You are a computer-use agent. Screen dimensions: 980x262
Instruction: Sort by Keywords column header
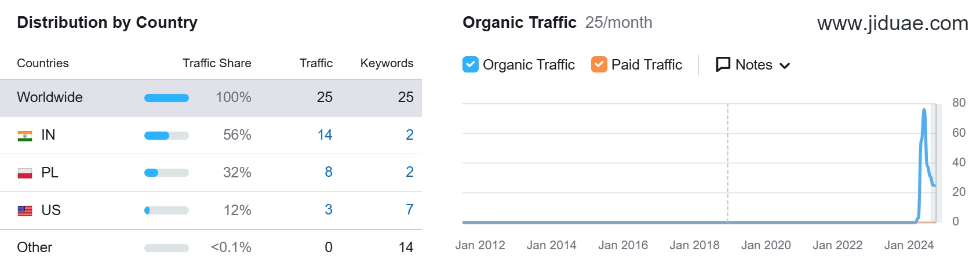pos(387,63)
